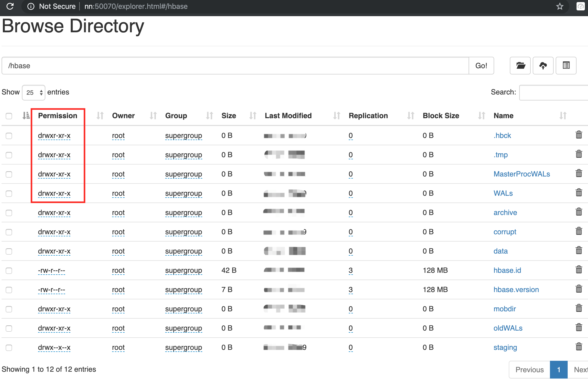
Task: Select page 1 in pagination
Action: [559, 370]
